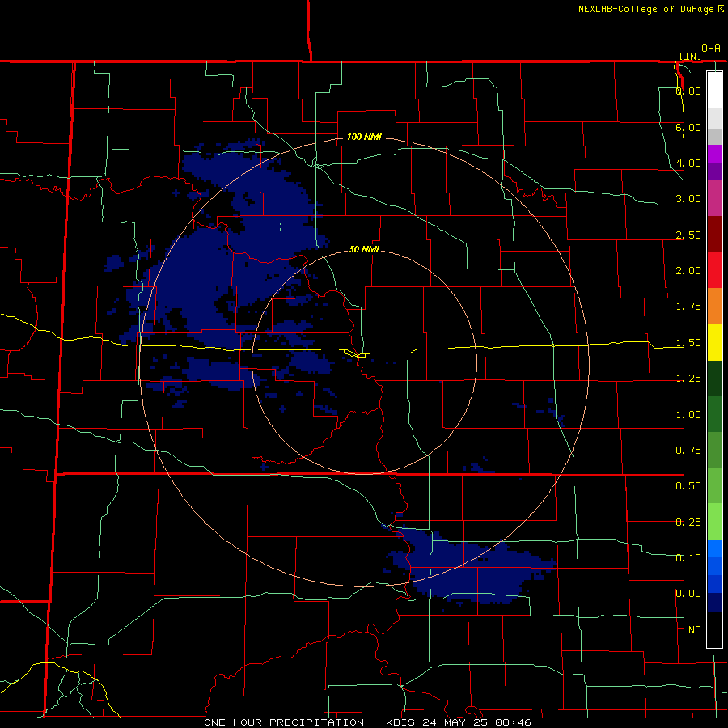Click the NEXLAB-College of DuPage credit text
The width and height of the screenshot is (728, 728).
[x=647, y=9]
